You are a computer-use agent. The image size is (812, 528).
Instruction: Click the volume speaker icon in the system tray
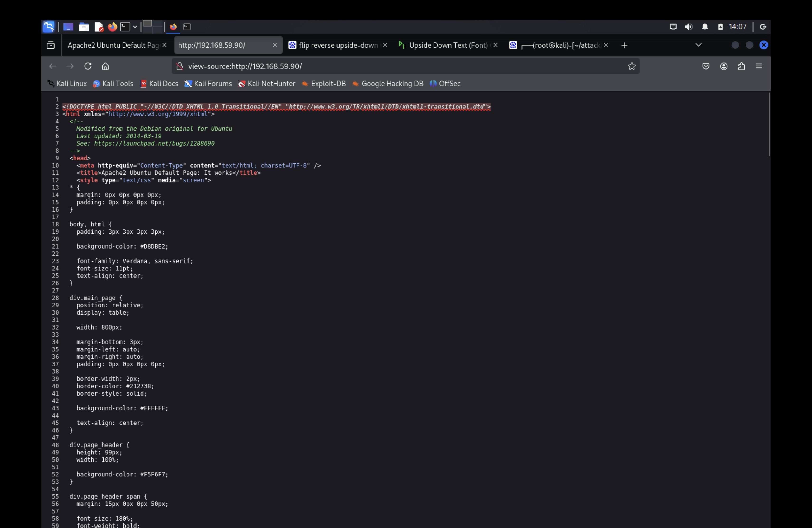(689, 27)
